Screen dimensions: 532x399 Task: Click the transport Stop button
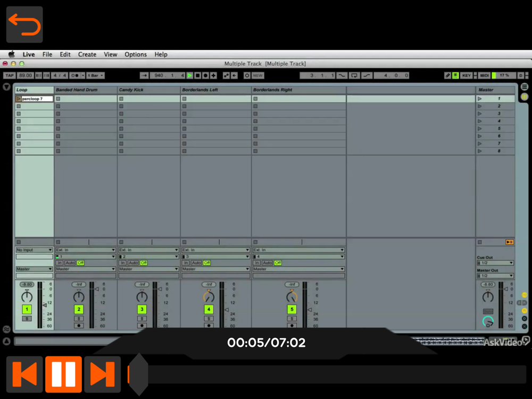pyautogui.click(x=197, y=76)
